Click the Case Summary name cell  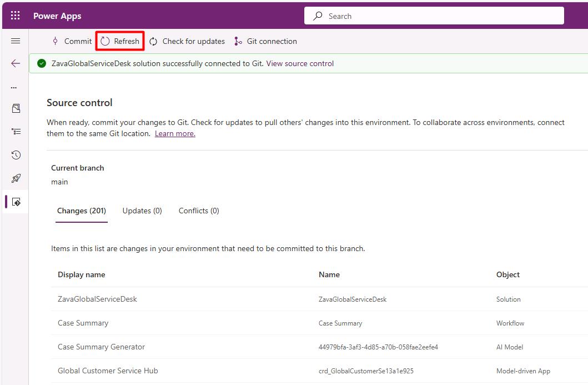(340, 323)
